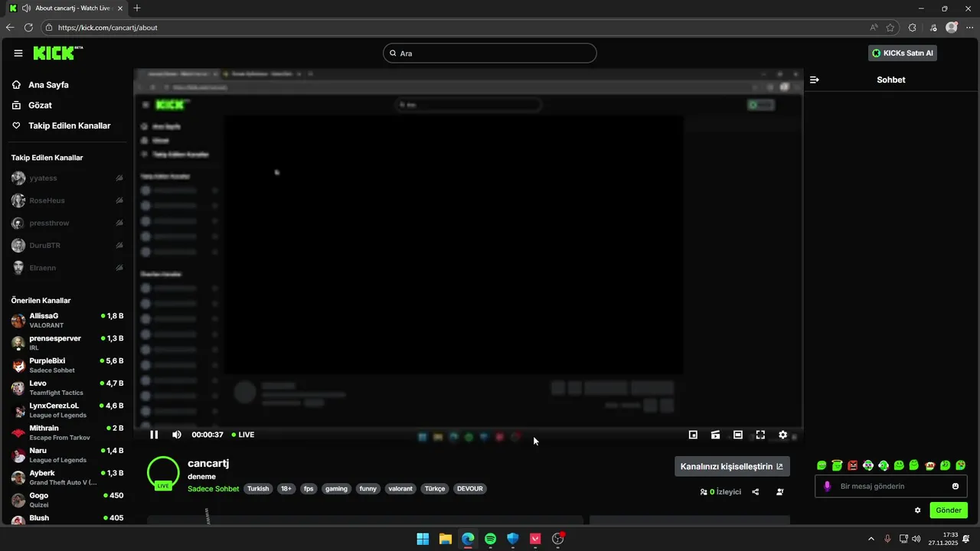Open Ayberk recommended channel
Screen dimensions: 980x551
[67, 478]
